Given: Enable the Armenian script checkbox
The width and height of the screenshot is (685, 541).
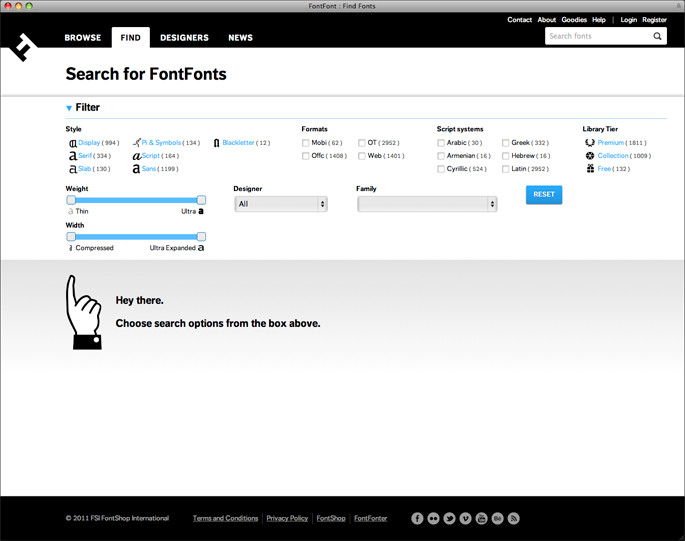Looking at the screenshot, I should [x=441, y=156].
